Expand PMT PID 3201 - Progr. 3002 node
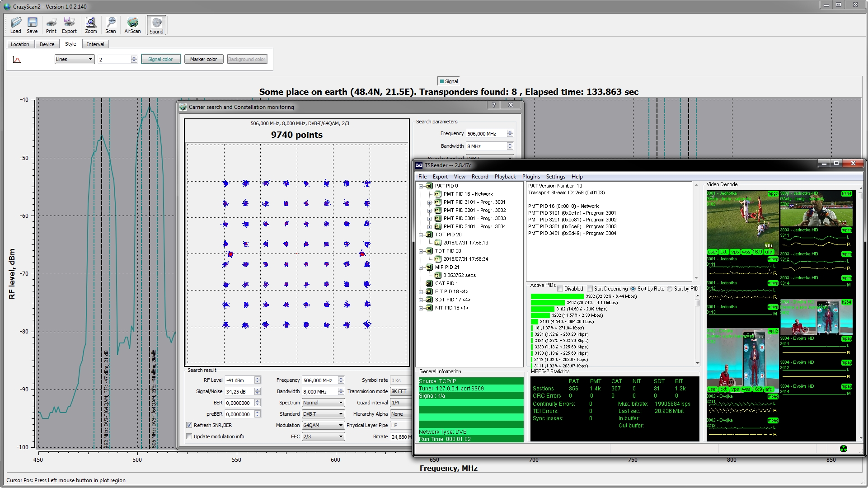Image resolution: width=868 pixels, height=488 pixels. tap(429, 211)
